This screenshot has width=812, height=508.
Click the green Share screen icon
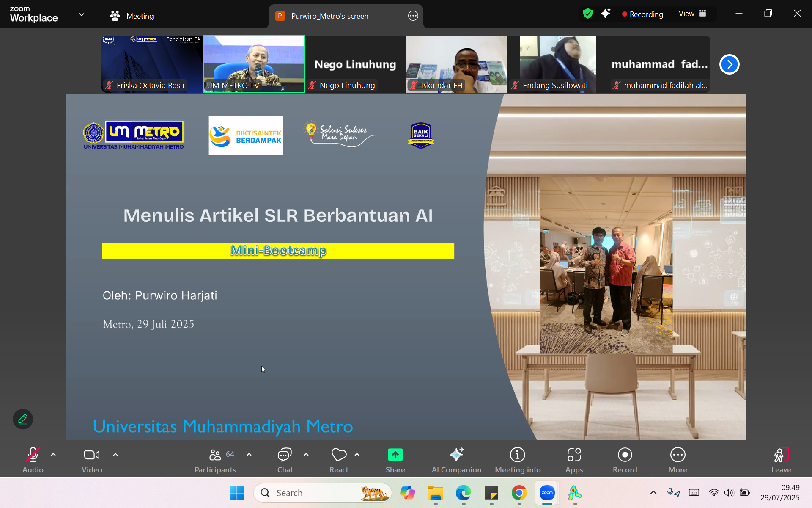click(395, 455)
